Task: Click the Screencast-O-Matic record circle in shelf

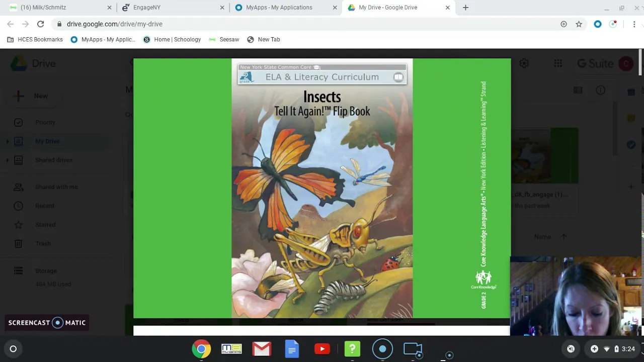Action: [x=382, y=349]
